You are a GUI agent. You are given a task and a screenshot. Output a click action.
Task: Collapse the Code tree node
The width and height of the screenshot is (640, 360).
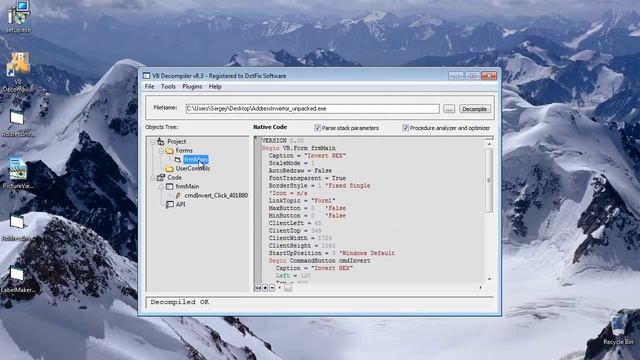coord(152,178)
